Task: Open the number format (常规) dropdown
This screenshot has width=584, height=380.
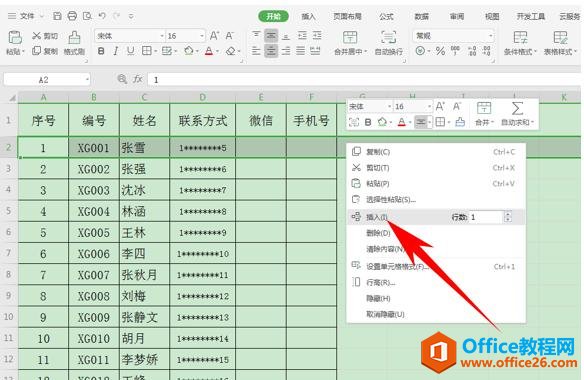Action: click(x=491, y=36)
